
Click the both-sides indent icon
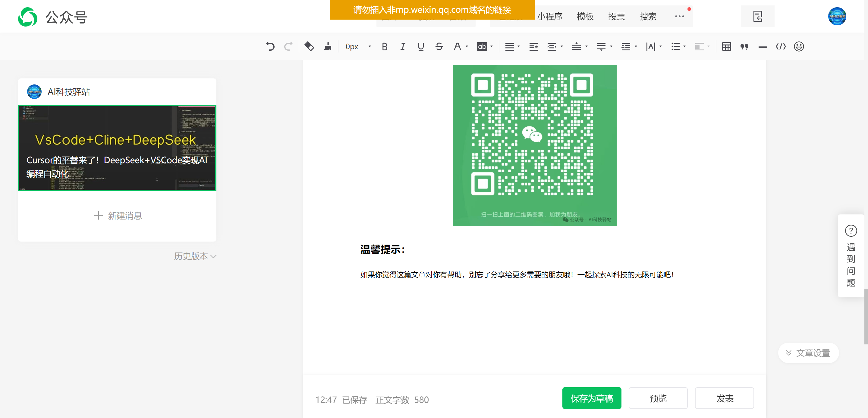[552, 46]
